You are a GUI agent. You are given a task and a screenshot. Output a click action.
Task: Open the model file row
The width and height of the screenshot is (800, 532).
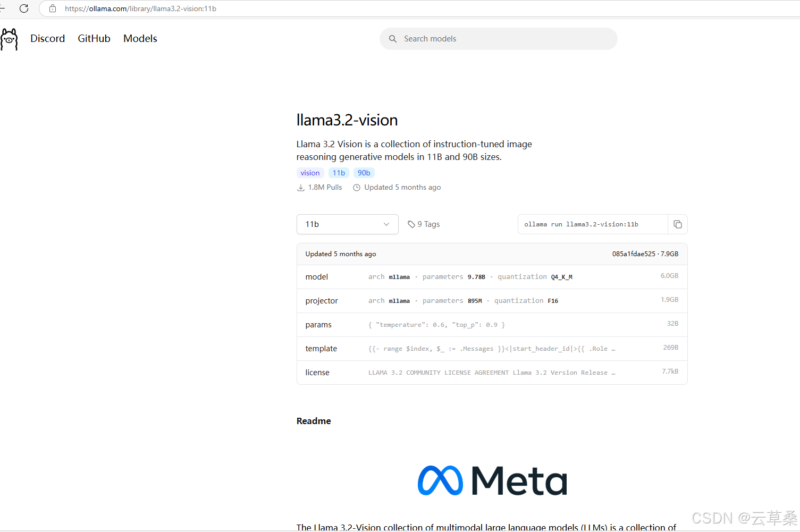(492, 277)
